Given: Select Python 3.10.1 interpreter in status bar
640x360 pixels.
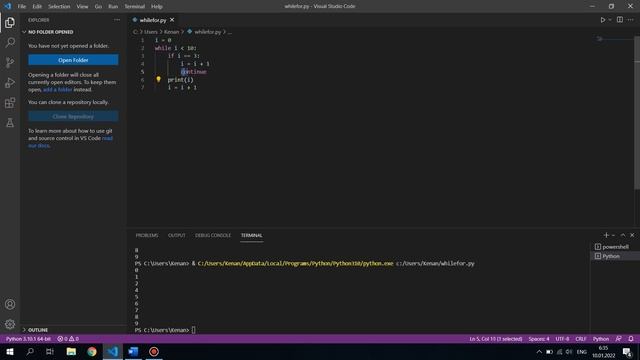Looking at the screenshot, I should point(28,339).
